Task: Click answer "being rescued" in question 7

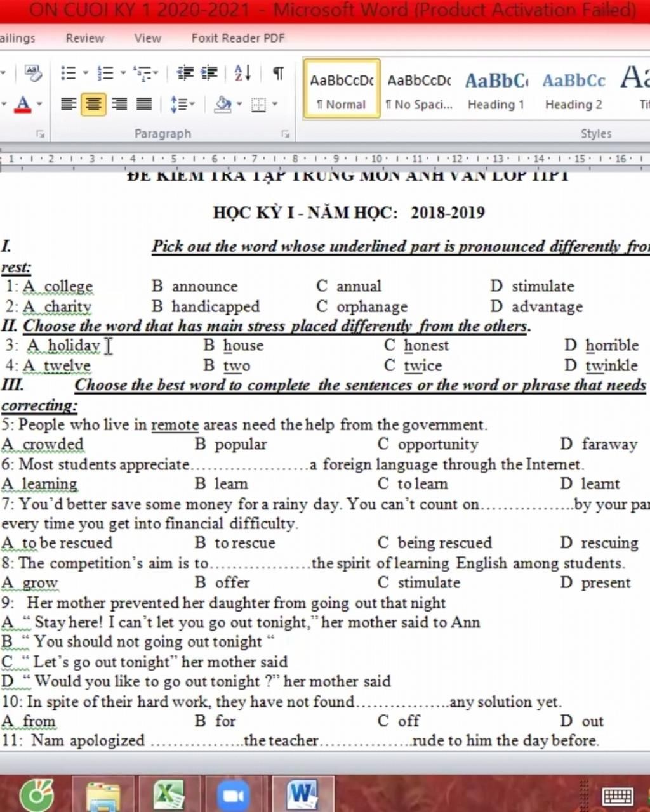Action: pyautogui.click(x=444, y=543)
